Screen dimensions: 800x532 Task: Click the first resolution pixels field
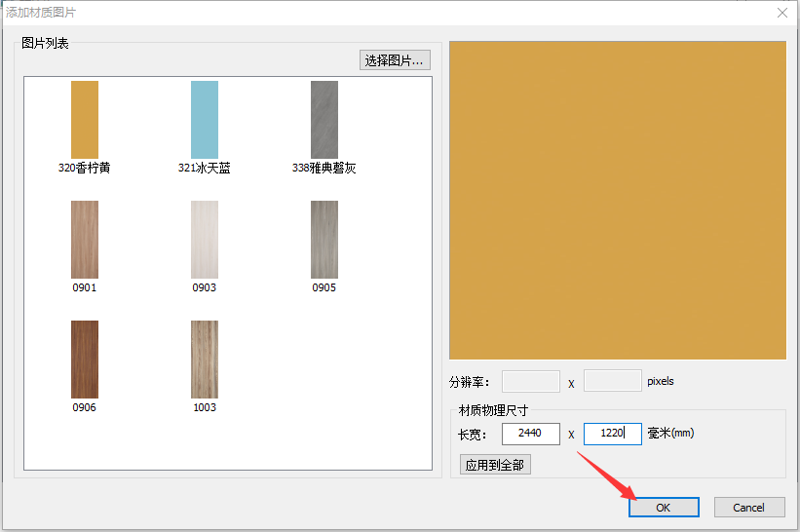pyautogui.click(x=531, y=381)
